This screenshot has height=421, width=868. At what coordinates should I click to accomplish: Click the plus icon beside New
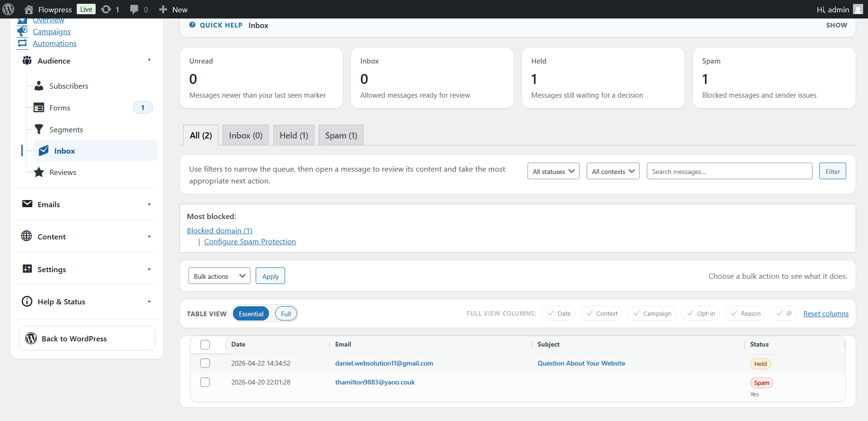163,9
